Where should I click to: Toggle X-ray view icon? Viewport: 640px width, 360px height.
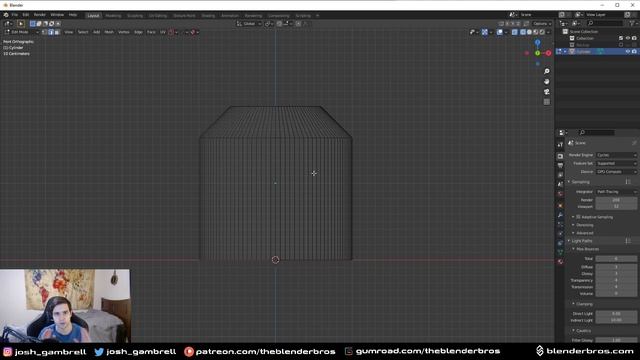point(515,32)
